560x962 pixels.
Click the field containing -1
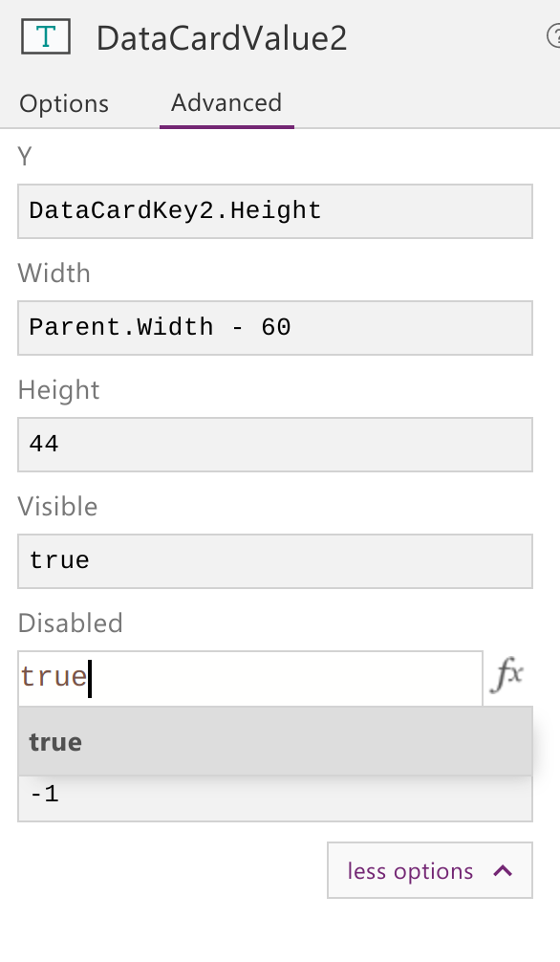[x=275, y=797]
